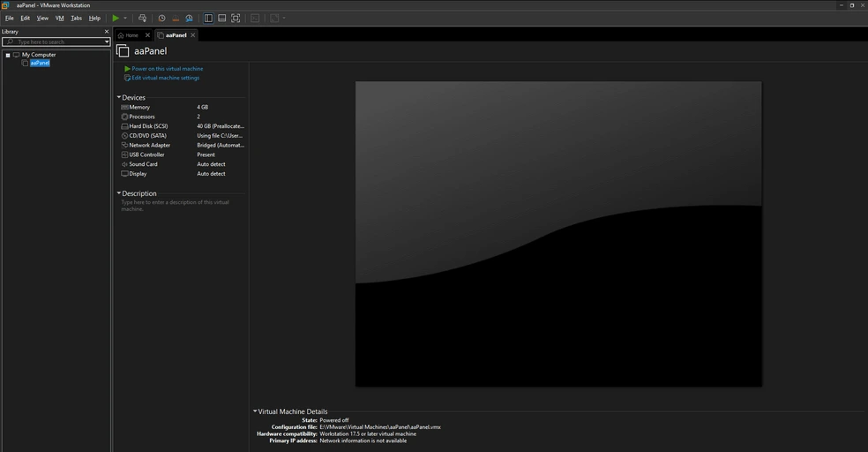Select My Computer in the library tree
Screen dimensions: 868x452
39,55
